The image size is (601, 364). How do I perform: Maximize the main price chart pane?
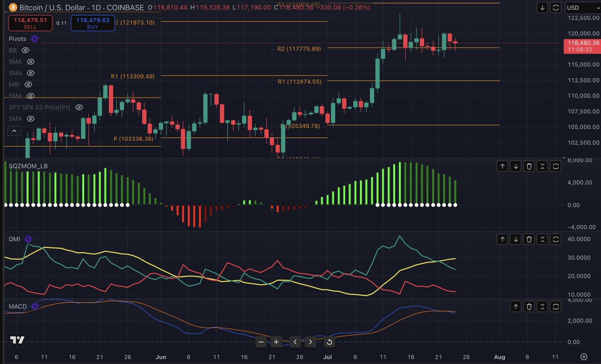point(555,8)
